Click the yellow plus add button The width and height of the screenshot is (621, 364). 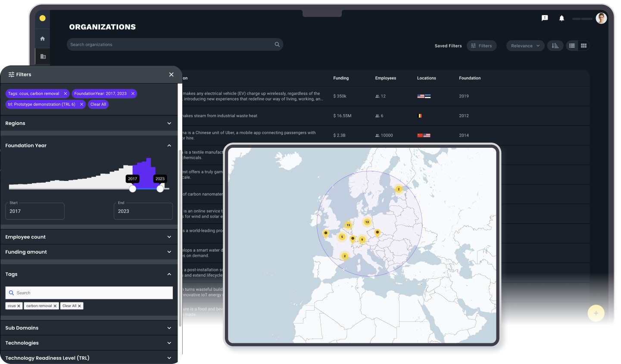[x=596, y=313]
